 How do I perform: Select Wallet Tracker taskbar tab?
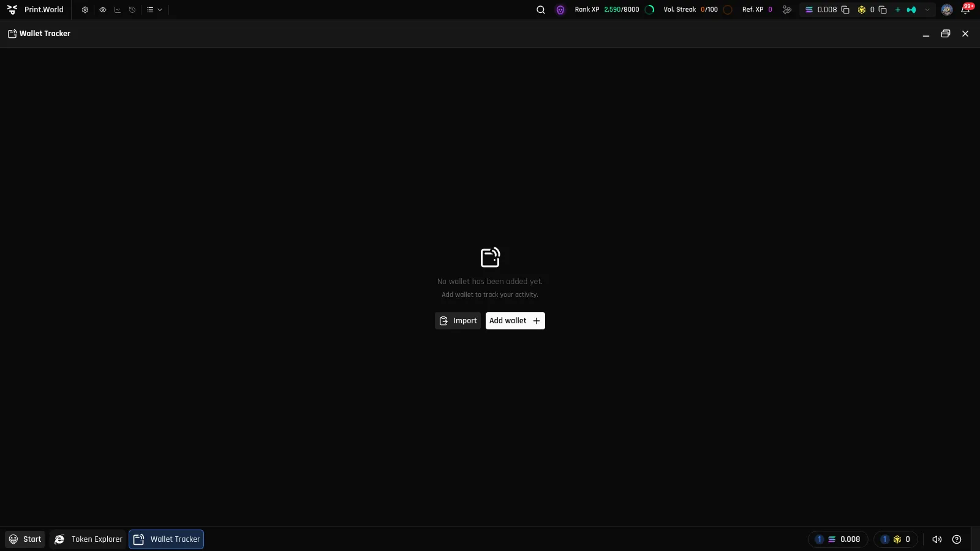pos(167,539)
